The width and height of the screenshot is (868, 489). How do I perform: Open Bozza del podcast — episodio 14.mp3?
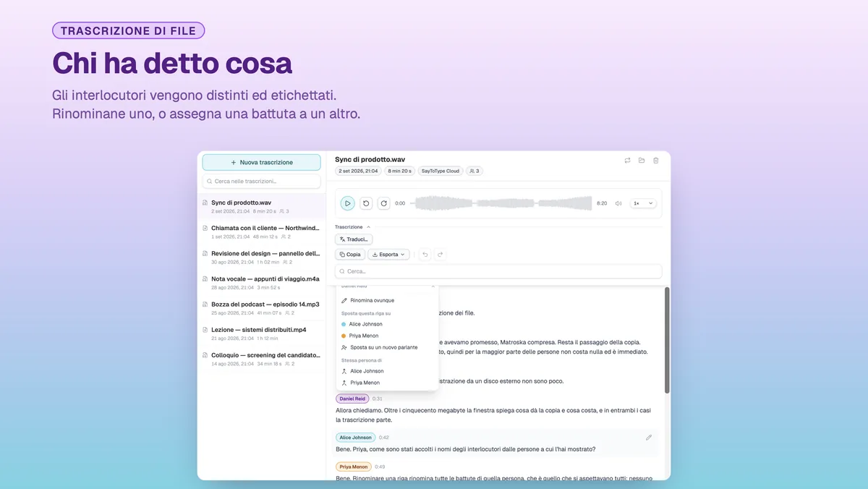[261, 308]
